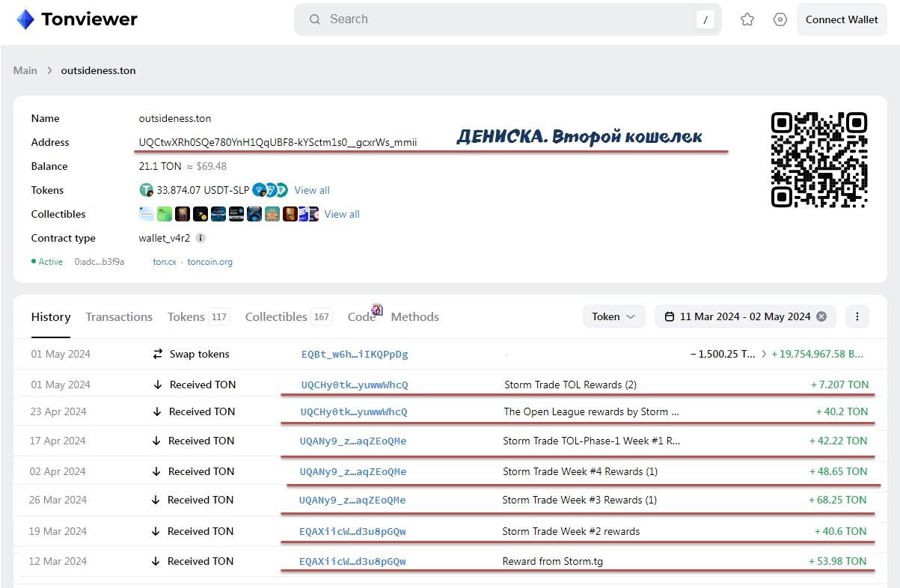This screenshot has width=900, height=588.
Task: Switch to the Methods tab
Action: (414, 316)
